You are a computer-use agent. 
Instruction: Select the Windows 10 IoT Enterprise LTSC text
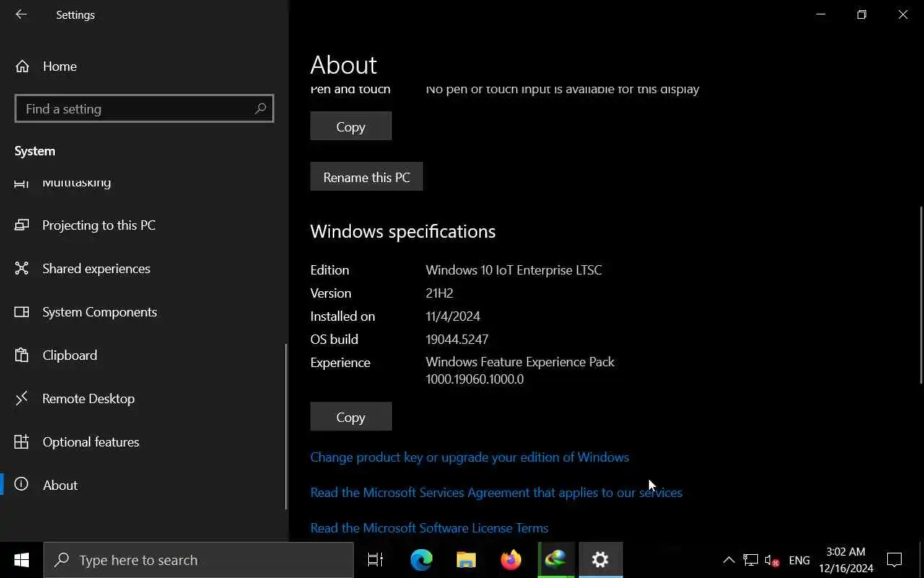(513, 269)
